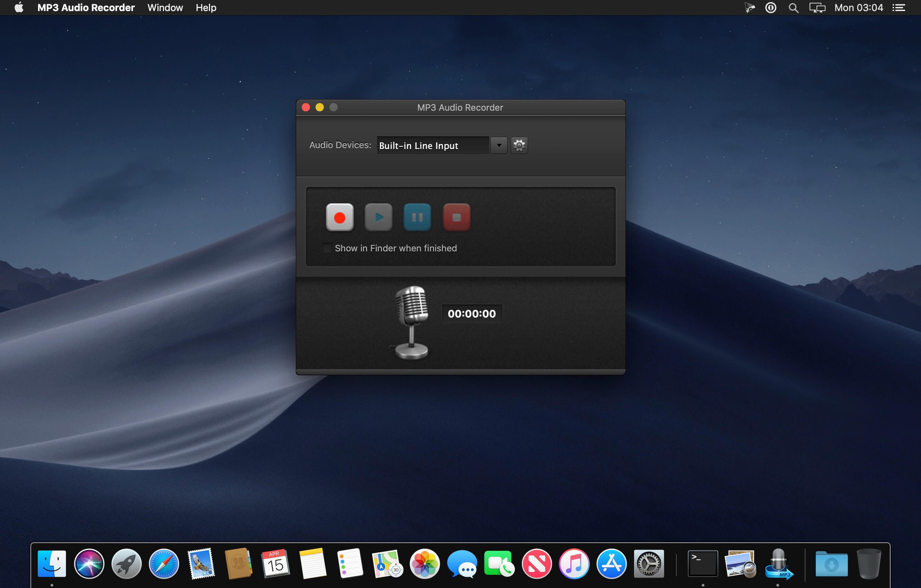
Task: Open Spotlight search in the menu bar
Action: (x=793, y=8)
